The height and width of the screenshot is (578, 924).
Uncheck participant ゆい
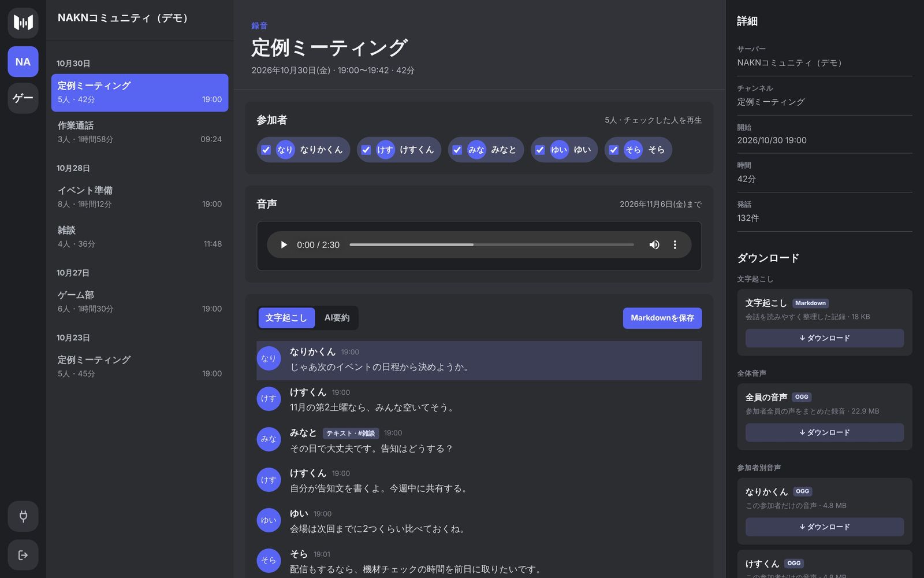click(x=540, y=150)
